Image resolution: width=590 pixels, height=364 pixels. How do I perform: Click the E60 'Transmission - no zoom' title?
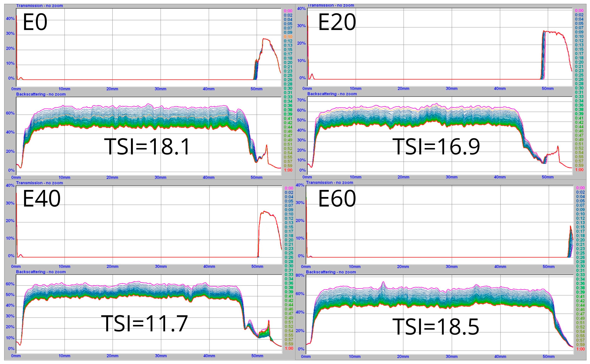pos(329,183)
